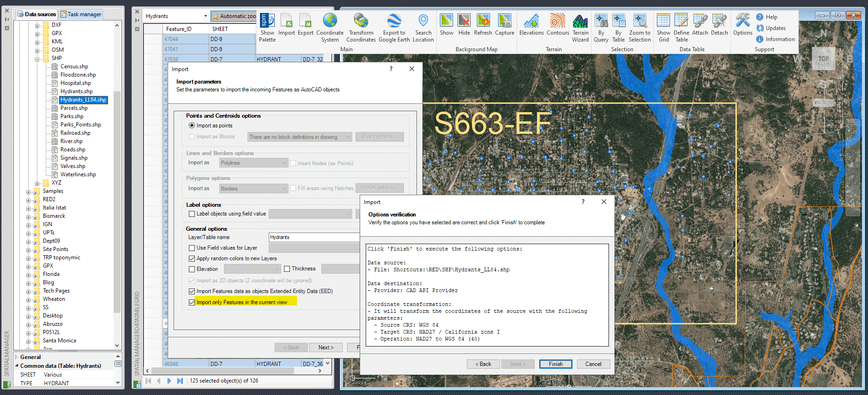Toggle the Automatic zoom button
Screen dimensions: 868x395
tap(234, 16)
